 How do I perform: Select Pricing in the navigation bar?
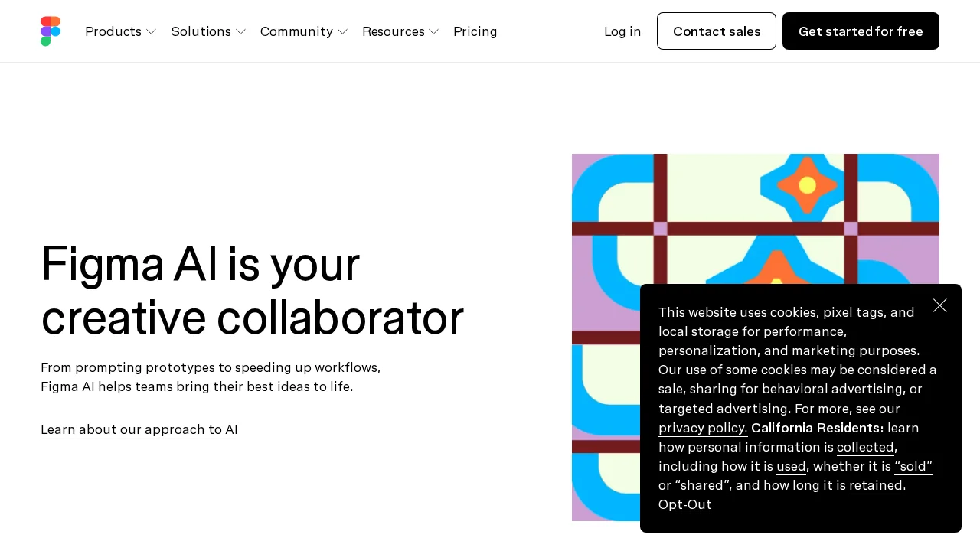coord(475,31)
